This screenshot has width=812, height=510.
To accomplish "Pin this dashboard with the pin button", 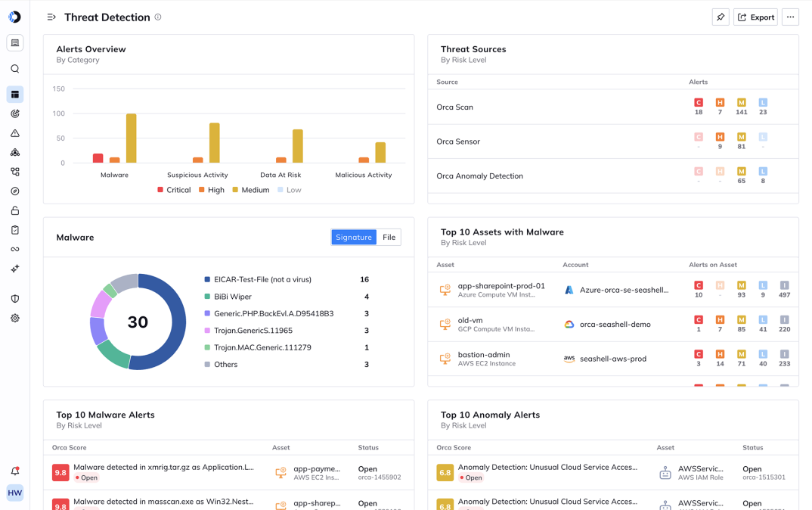I will click(721, 17).
